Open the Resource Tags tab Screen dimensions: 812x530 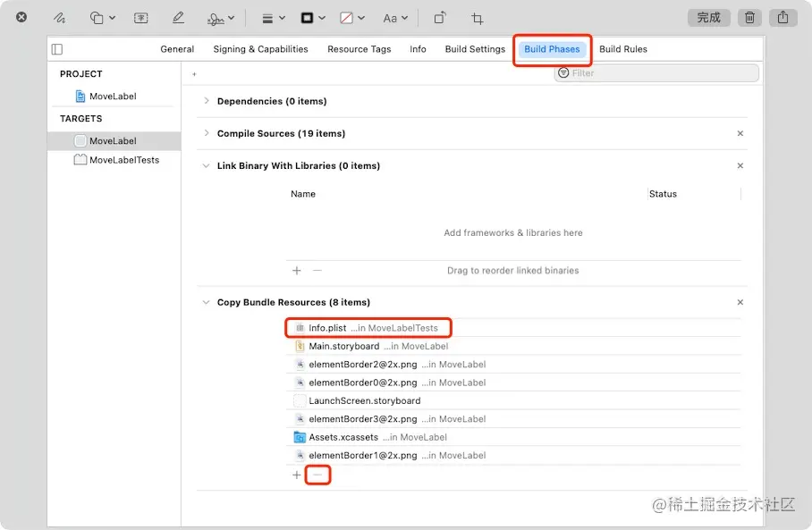[359, 49]
